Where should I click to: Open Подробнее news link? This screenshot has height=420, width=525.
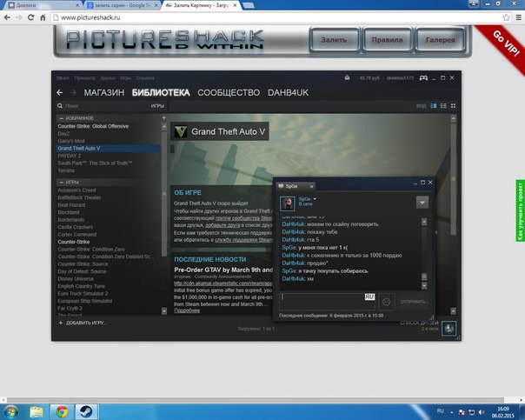pyautogui.click(x=187, y=310)
